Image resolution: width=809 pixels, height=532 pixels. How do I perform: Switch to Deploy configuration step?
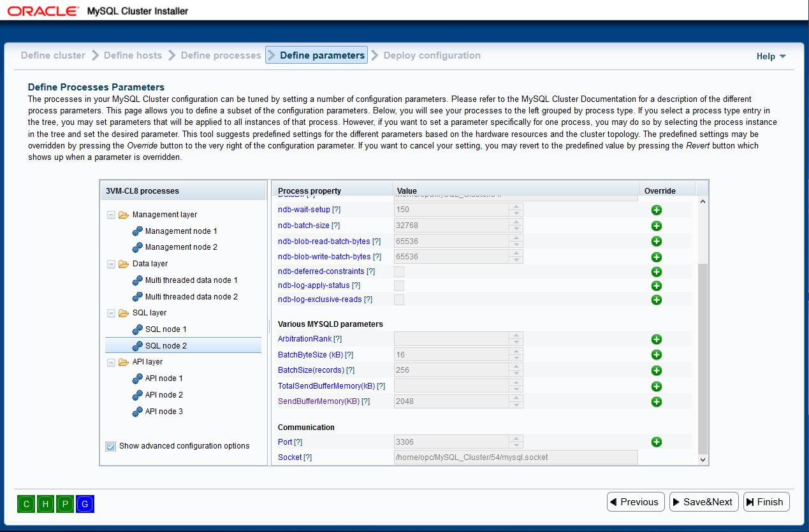point(432,55)
